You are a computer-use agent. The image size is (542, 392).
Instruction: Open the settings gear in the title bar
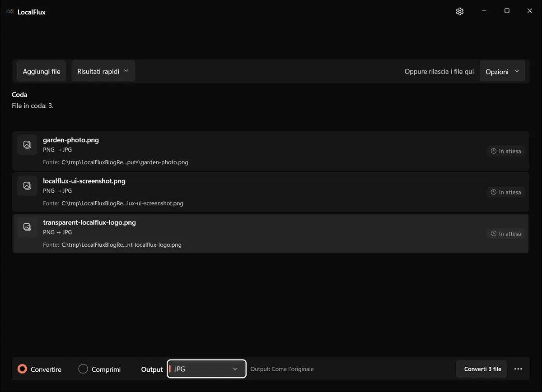tap(460, 12)
